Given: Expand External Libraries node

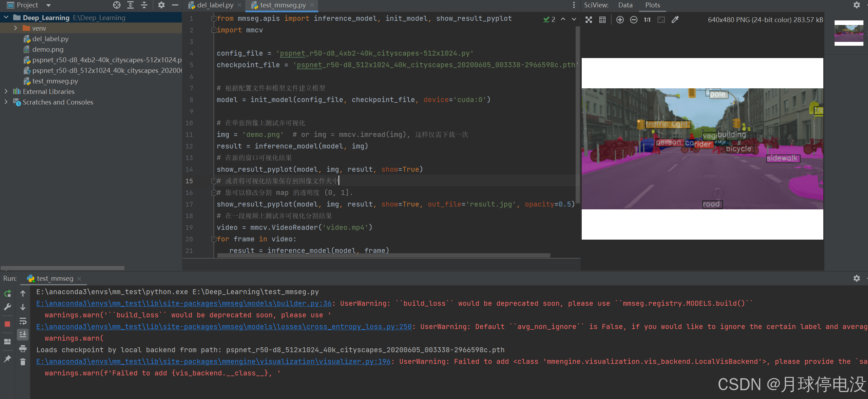Looking at the screenshot, I should [6, 91].
